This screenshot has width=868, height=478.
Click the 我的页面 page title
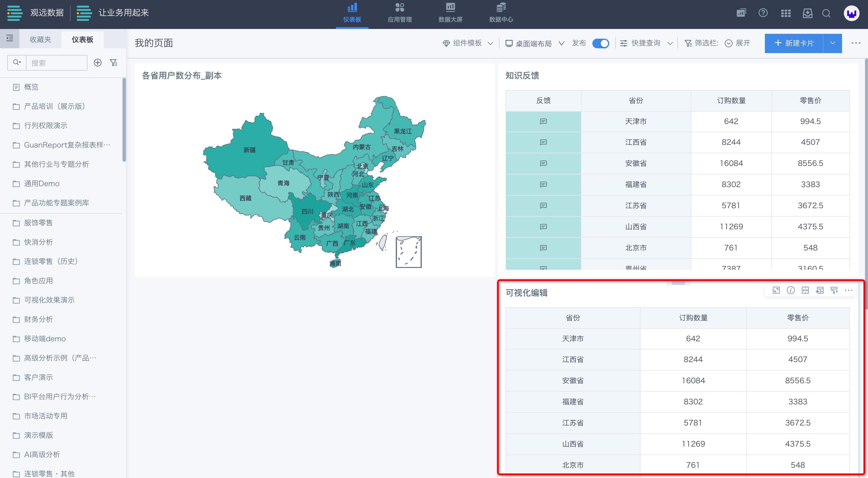coord(154,43)
